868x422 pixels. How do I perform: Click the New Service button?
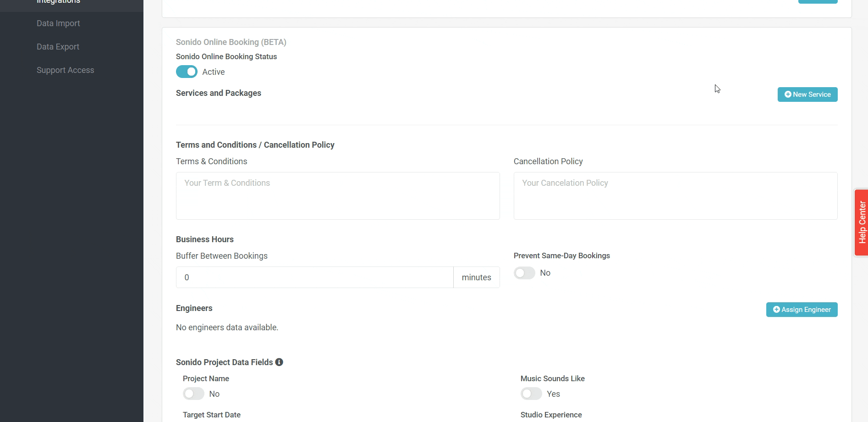coord(807,94)
